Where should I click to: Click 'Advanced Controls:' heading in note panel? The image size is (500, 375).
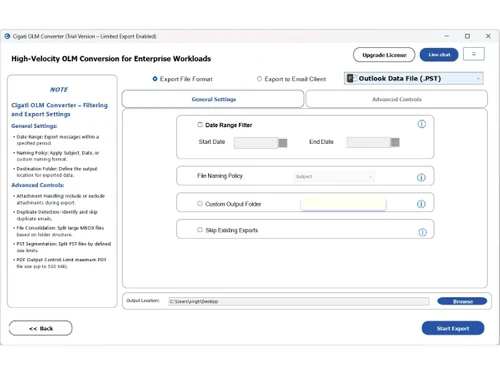tap(38, 185)
